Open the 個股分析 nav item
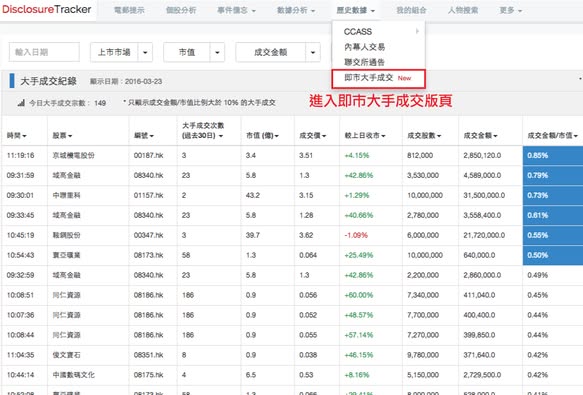 pyautogui.click(x=181, y=10)
